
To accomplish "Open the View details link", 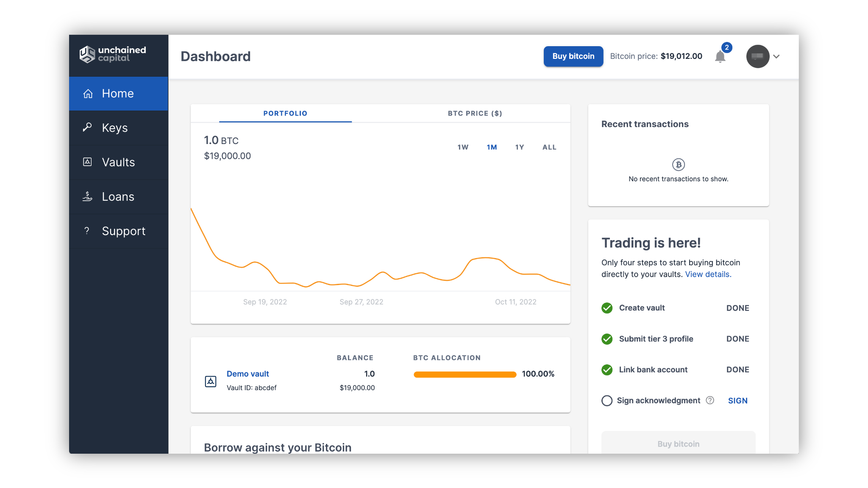I will click(708, 274).
